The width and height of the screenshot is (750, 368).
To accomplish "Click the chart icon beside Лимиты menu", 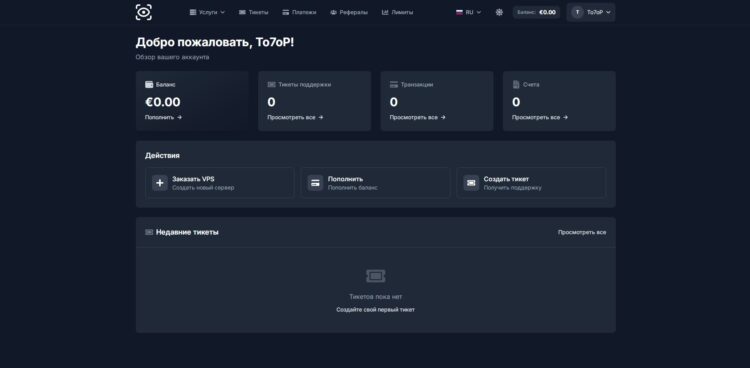I will point(385,12).
